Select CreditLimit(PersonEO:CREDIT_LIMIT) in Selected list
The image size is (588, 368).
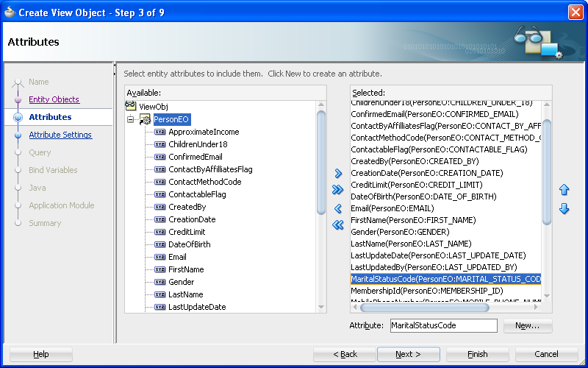point(445,185)
